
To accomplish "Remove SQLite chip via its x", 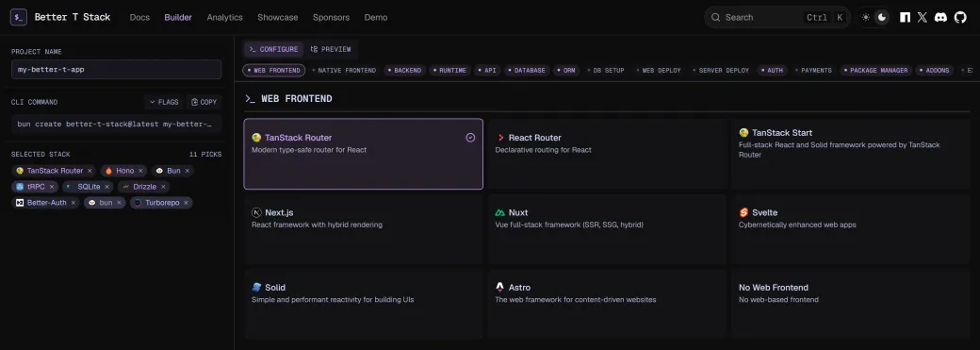I will click(x=106, y=187).
